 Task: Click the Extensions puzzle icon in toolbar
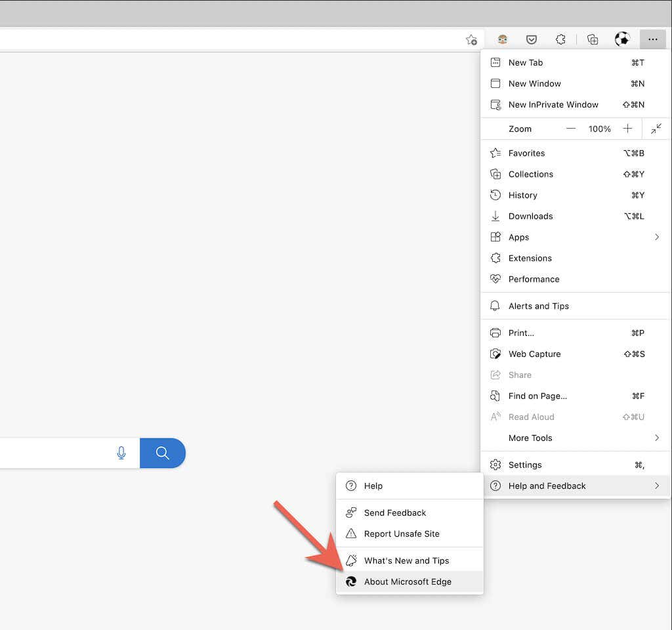560,40
